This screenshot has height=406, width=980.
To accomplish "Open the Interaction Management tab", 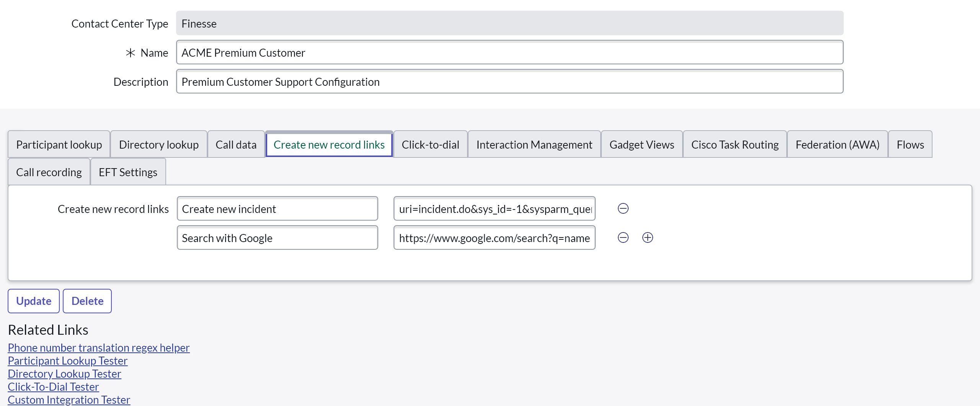I will [x=534, y=144].
